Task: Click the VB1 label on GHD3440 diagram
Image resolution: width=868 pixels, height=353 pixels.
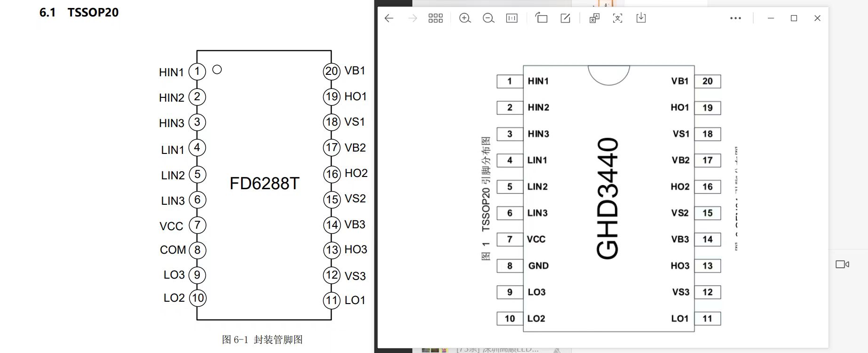Action: pyautogui.click(x=680, y=81)
